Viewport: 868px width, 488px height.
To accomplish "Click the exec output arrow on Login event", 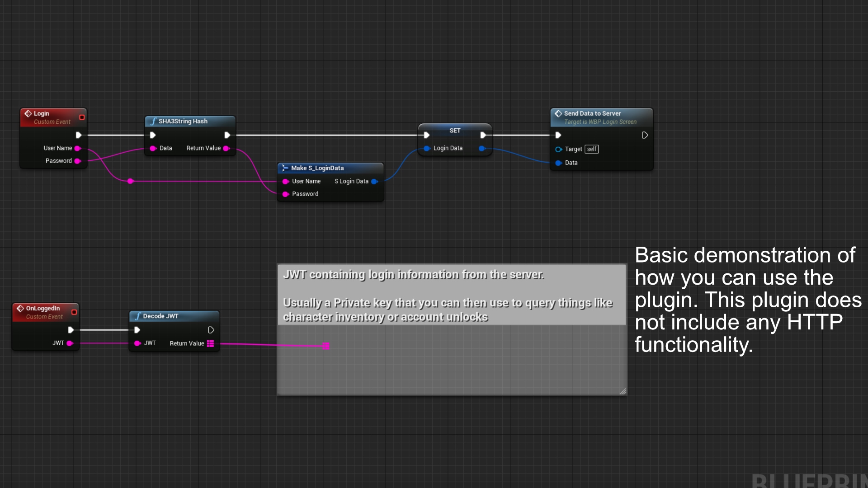I will 79,135.
